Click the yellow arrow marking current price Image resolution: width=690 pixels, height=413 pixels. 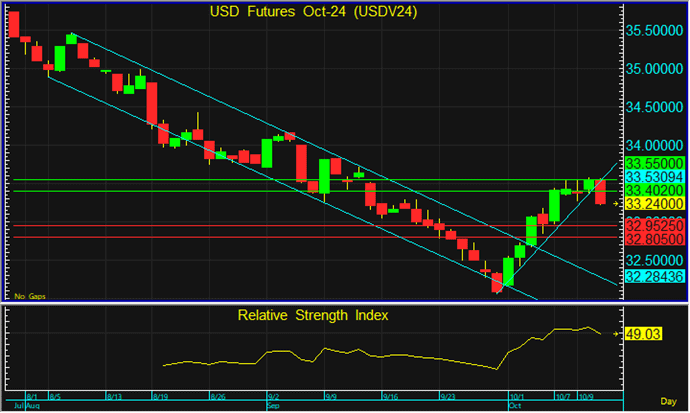click(x=616, y=204)
